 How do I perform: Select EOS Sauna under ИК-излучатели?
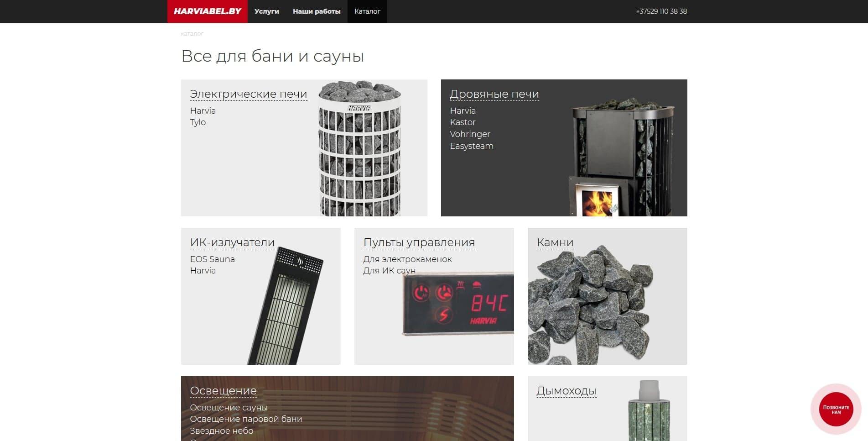[x=213, y=259]
